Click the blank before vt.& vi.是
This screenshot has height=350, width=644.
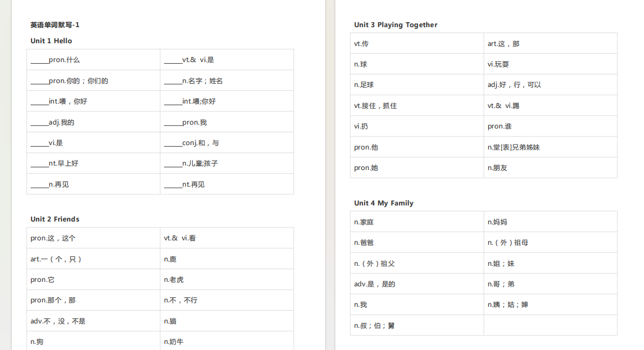173,60
